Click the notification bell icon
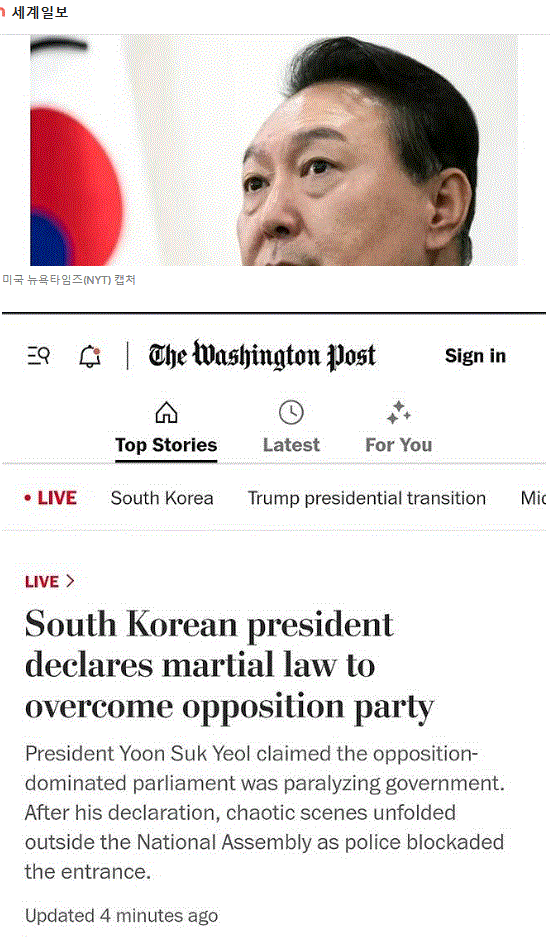 click(90, 356)
